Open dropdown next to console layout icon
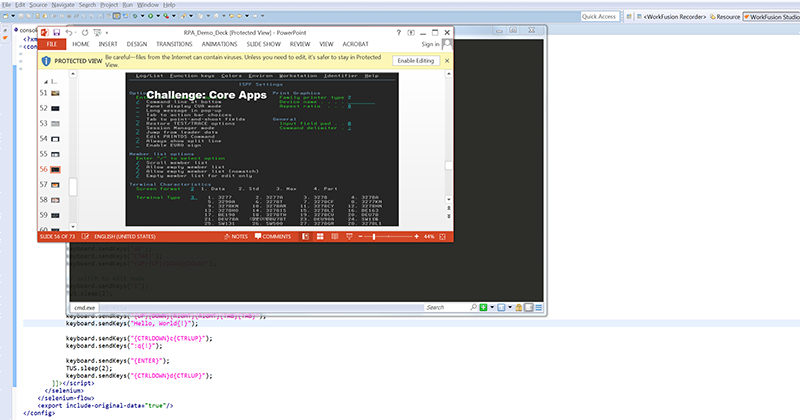 (510, 307)
